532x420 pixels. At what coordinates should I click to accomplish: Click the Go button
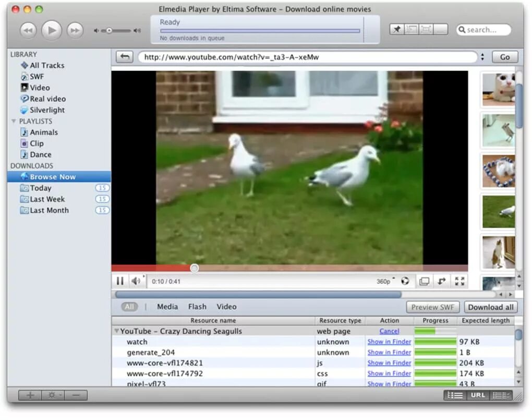click(x=505, y=57)
